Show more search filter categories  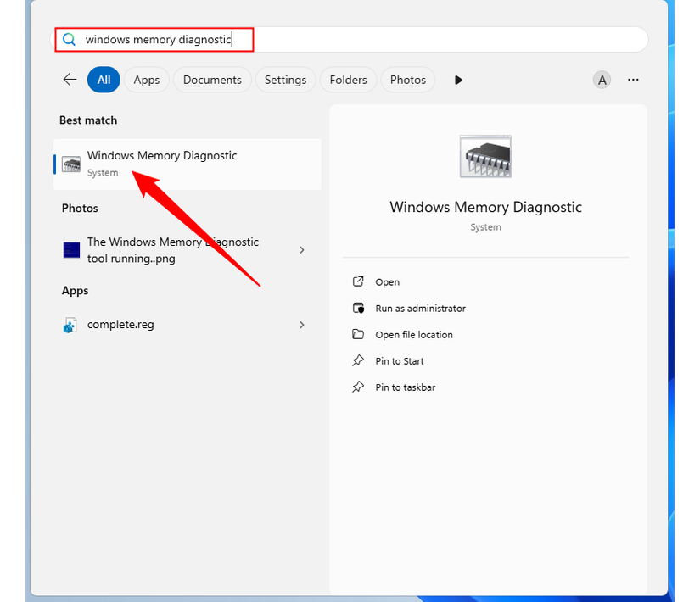click(x=457, y=79)
